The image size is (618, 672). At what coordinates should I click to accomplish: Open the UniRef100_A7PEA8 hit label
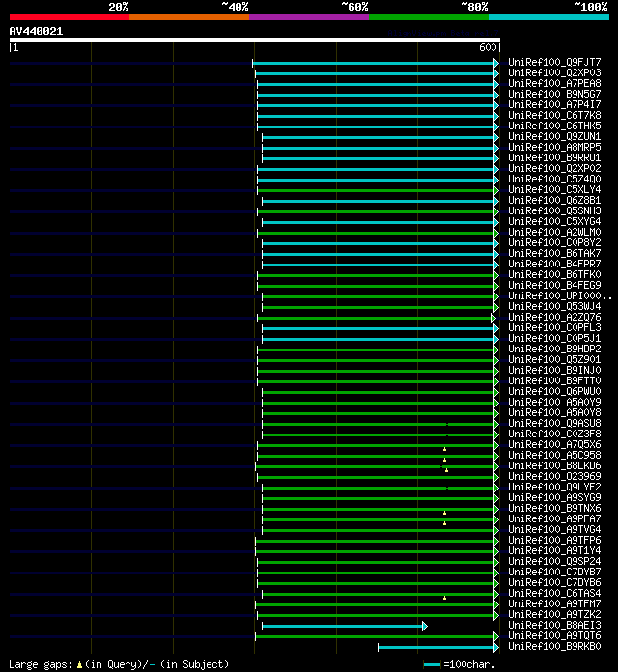pyautogui.click(x=554, y=84)
